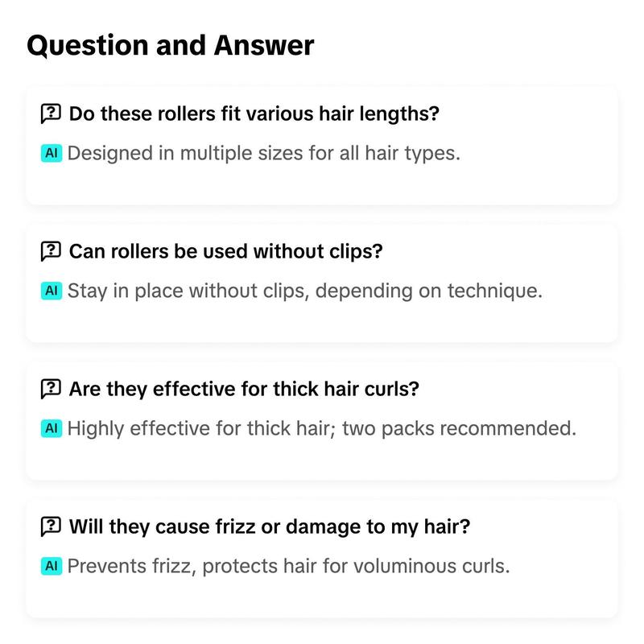This screenshot has height=644, width=644.
Task: Select the answer 'Highly effective for thick hair; two packs recommended.'
Action: coord(321,428)
